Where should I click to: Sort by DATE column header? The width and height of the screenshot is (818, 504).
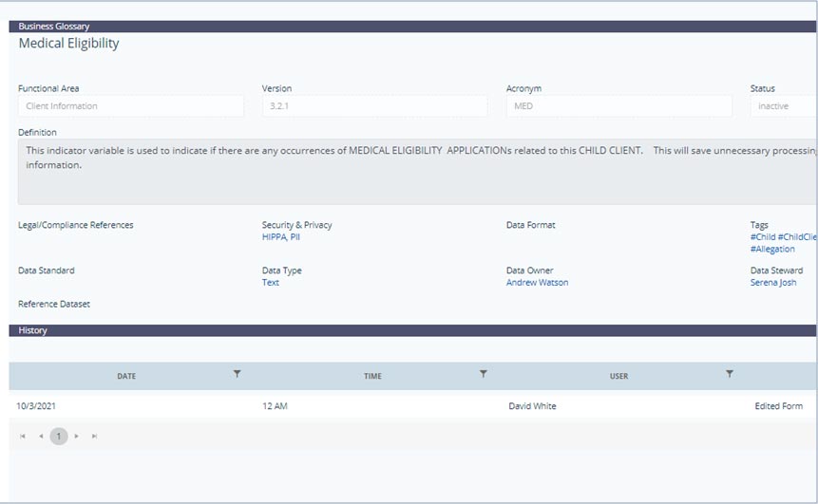point(126,376)
